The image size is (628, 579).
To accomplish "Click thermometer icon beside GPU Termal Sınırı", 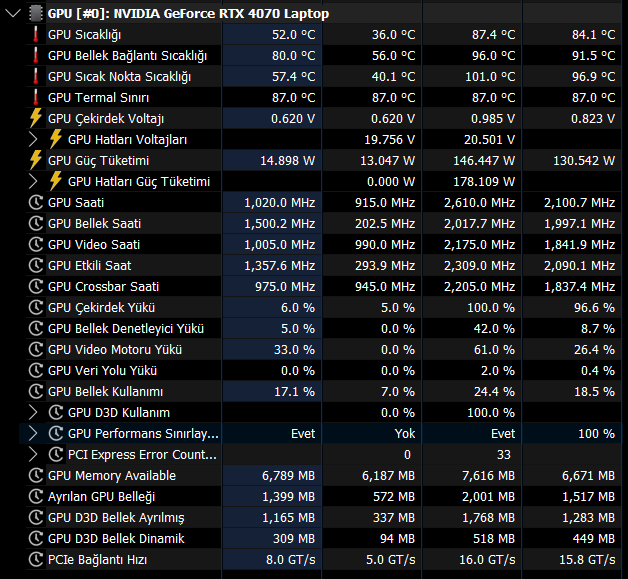I will [x=36, y=98].
